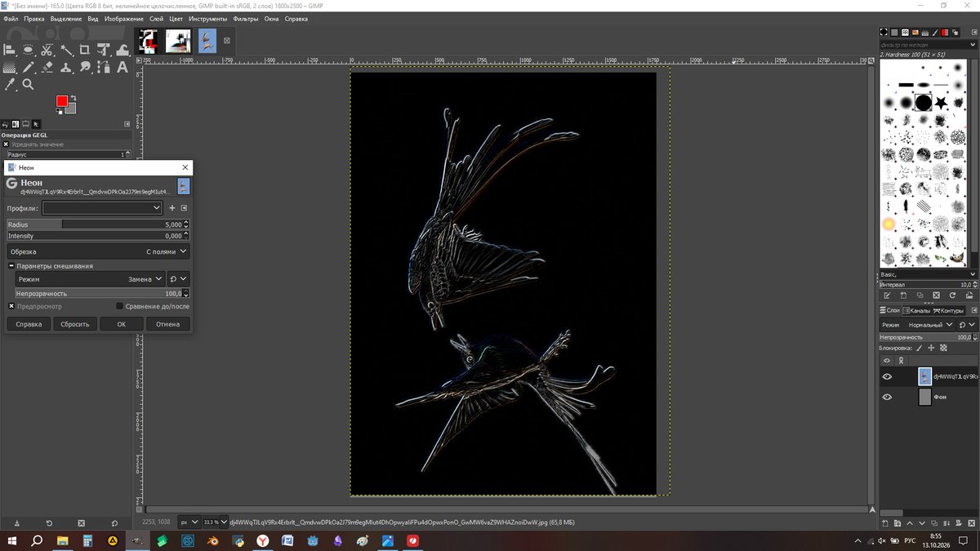Click the Справка help button

(29, 324)
